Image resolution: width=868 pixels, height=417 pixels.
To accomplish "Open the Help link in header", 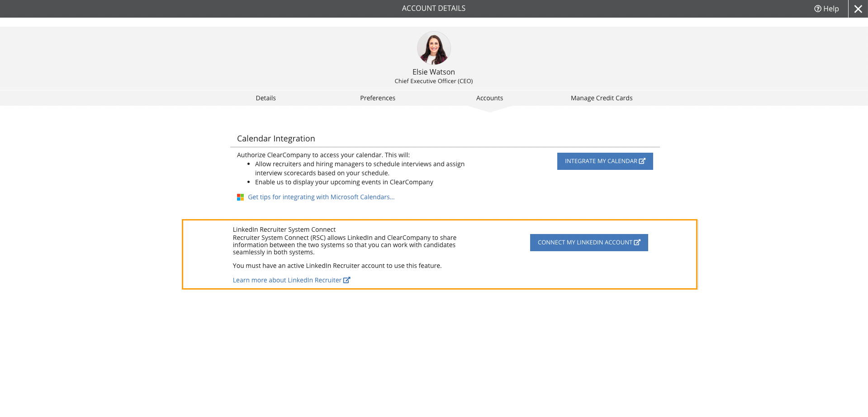I will 826,9.
